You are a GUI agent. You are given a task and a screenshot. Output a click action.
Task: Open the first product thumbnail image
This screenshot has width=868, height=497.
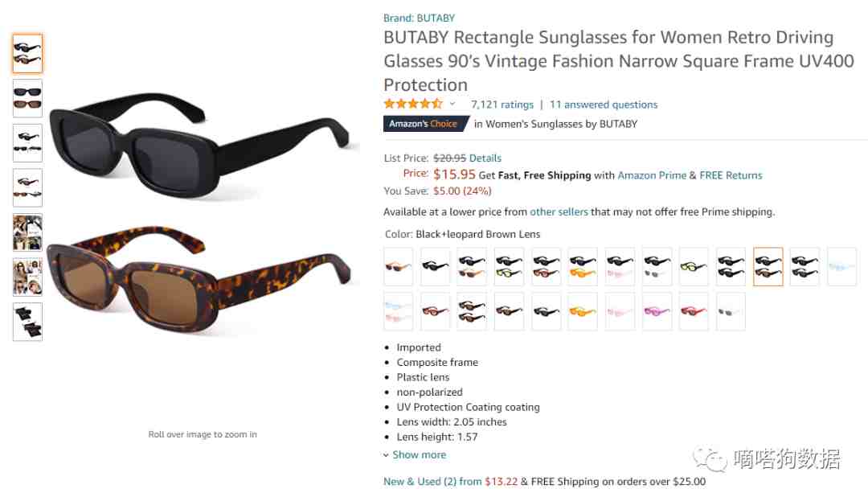27,54
